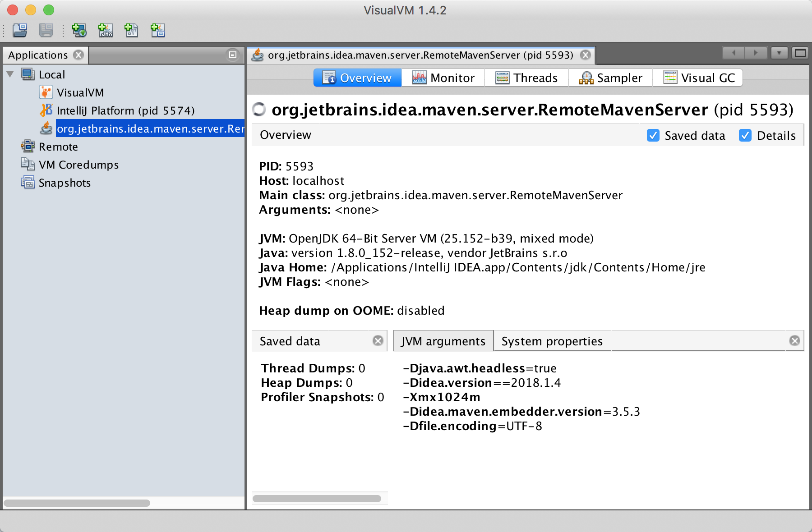812x532 pixels.
Task: Click the -Didea.maven.embedder.version=3.5.3 argument
Action: tap(521, 412)
